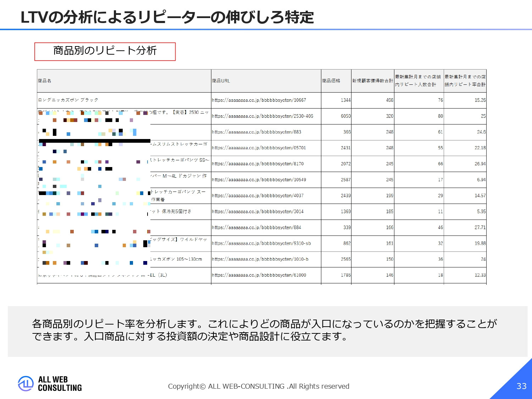Click the 新規顧客獲得数合計 header cell
Screen dimensions: 532x399
(372, 81)
